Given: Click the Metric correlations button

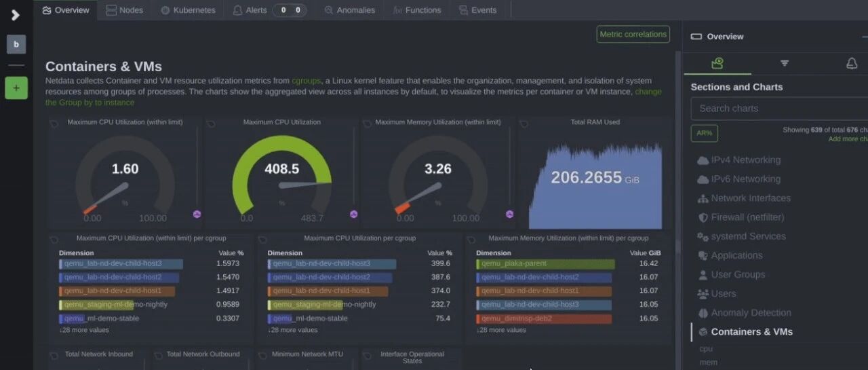Looking at the screenshot, I should click(633, 34).
